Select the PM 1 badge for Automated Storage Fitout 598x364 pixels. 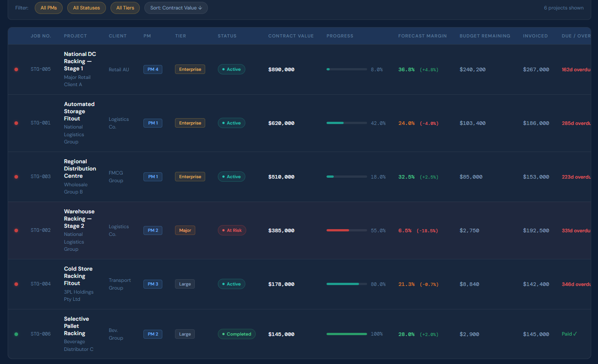click(152, 123)
